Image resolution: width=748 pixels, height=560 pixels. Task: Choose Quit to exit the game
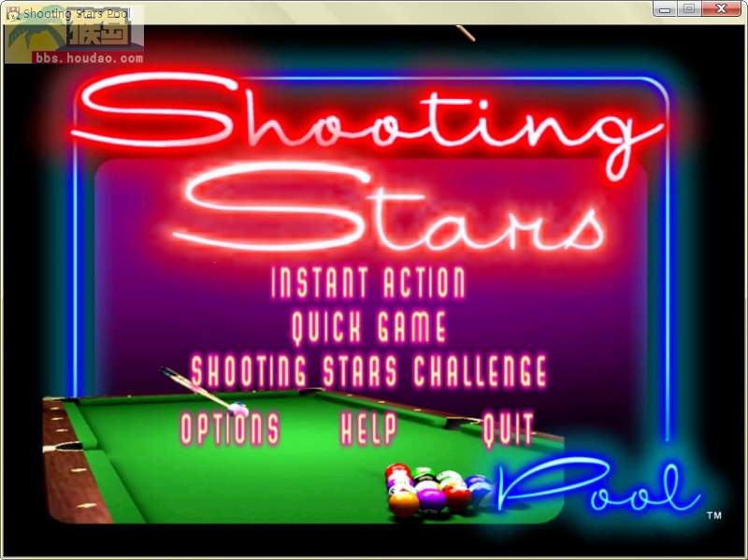tap(508, 430)
